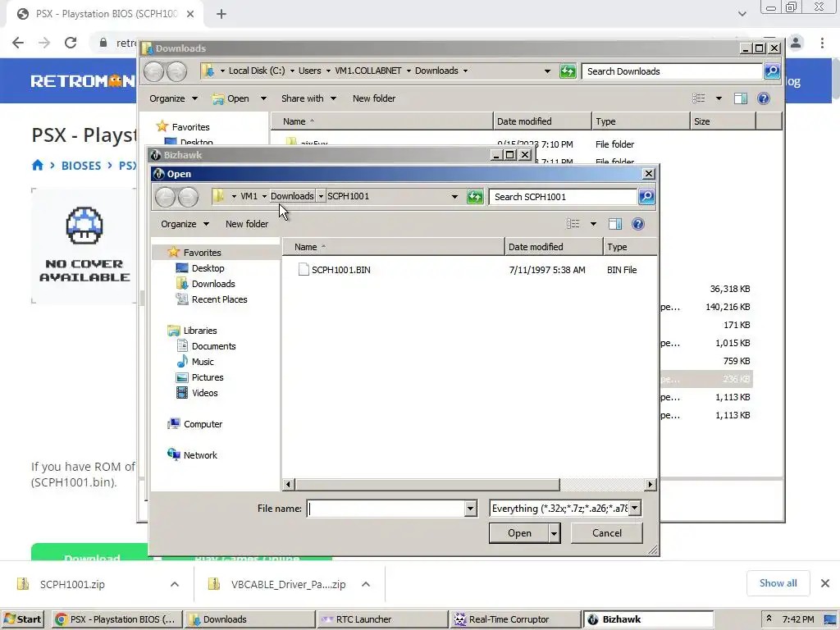Click Open in Downloads window toolbar
This screenshot has height=630, width=840.
pyautogui.click(x=231, y=98)
